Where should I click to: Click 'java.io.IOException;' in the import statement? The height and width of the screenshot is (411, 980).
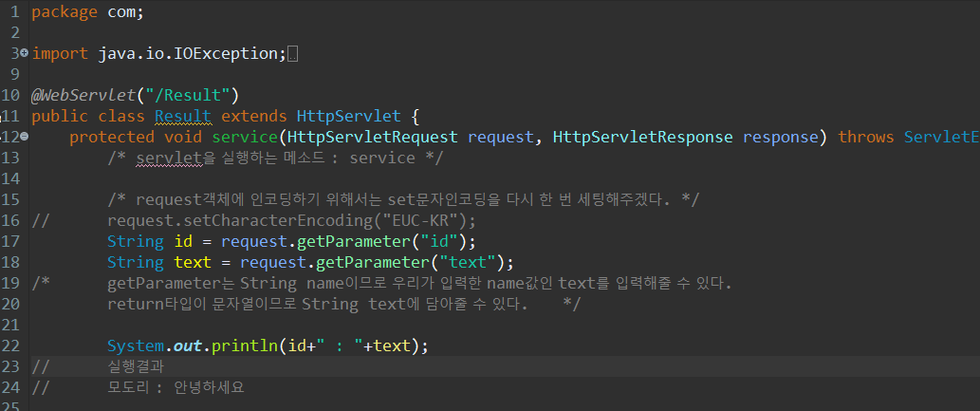pyautogui.click(x=192, y=54)
